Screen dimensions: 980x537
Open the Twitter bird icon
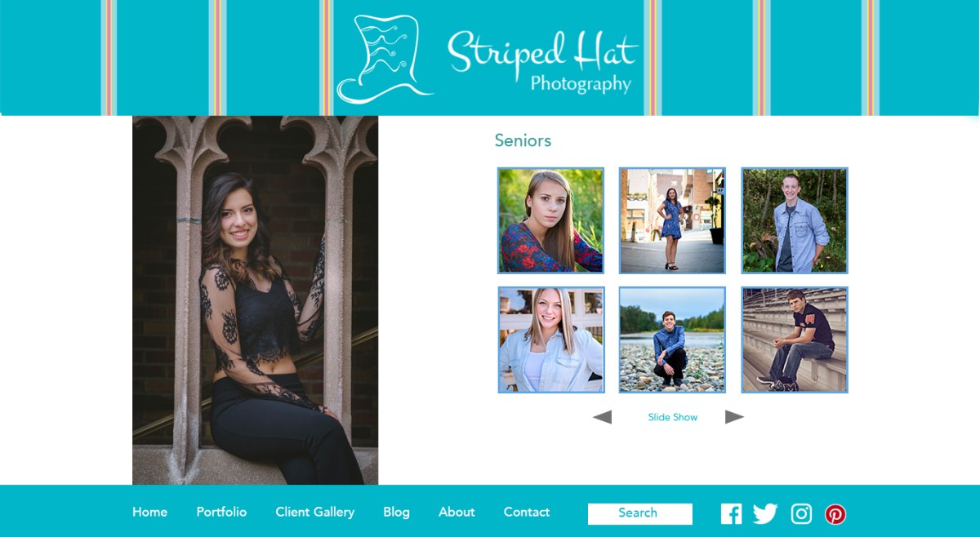point(765,513)
